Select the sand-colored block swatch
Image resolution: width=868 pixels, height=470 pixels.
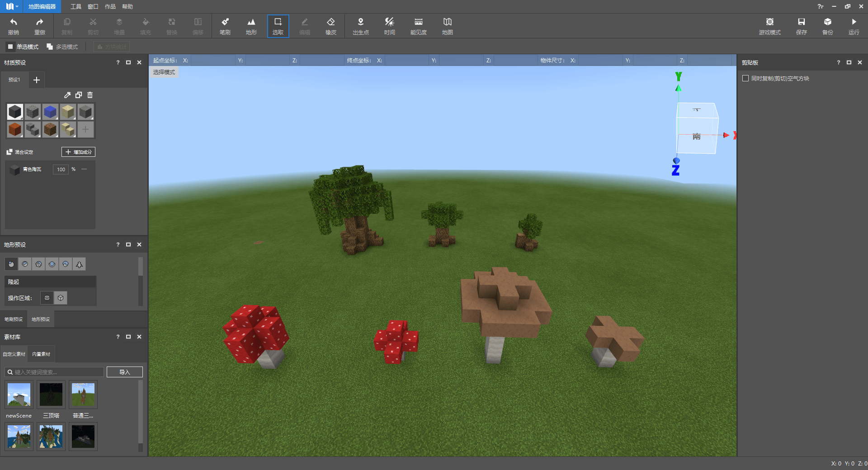click(68, 112)
